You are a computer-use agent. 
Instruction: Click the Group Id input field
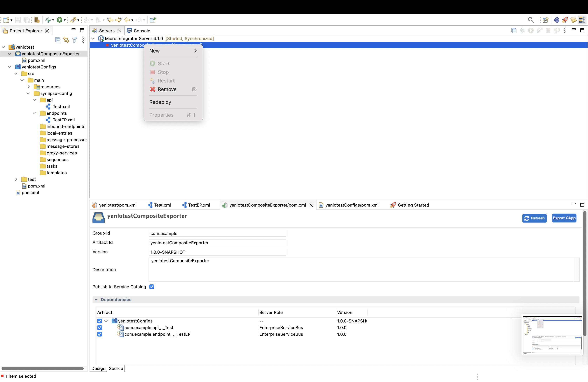pos(218,233)
